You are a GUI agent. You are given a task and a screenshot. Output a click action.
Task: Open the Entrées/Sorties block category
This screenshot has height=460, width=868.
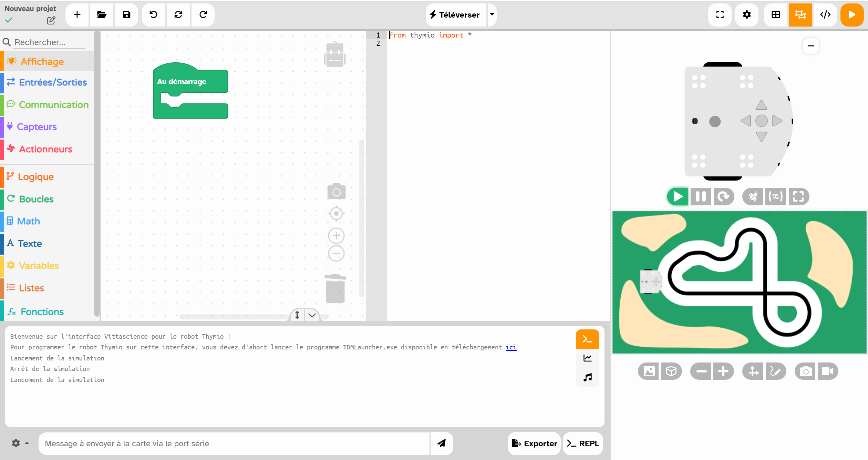pyautogui.click(x=48, y=82)
